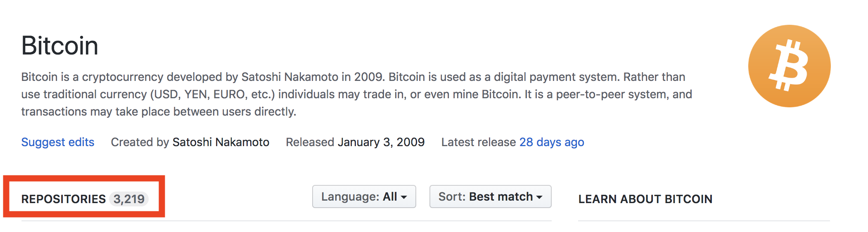This screenshot has width=868, height=232.
Task: Click the word "All" in Language button
Action: tap(390, 196)
